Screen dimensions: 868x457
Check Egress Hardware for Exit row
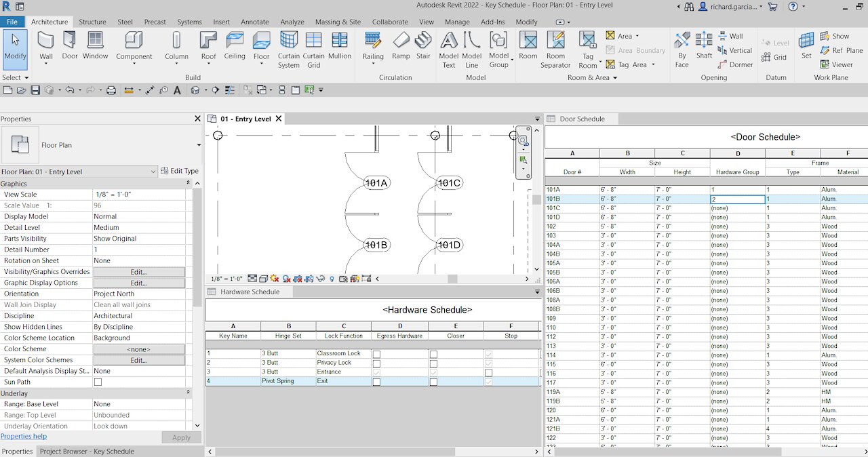pos(376,382)
